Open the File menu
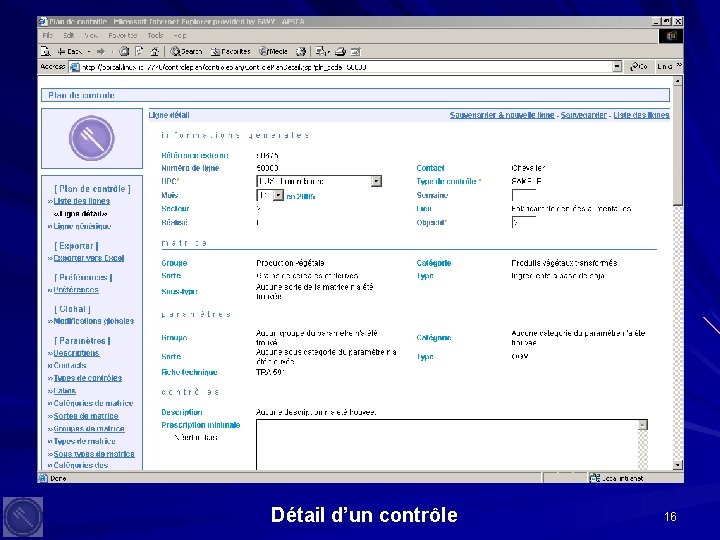 click(x=47, y=35)
